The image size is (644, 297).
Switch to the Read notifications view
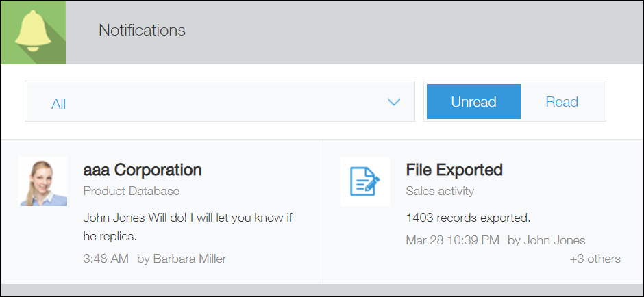(562, 102)
